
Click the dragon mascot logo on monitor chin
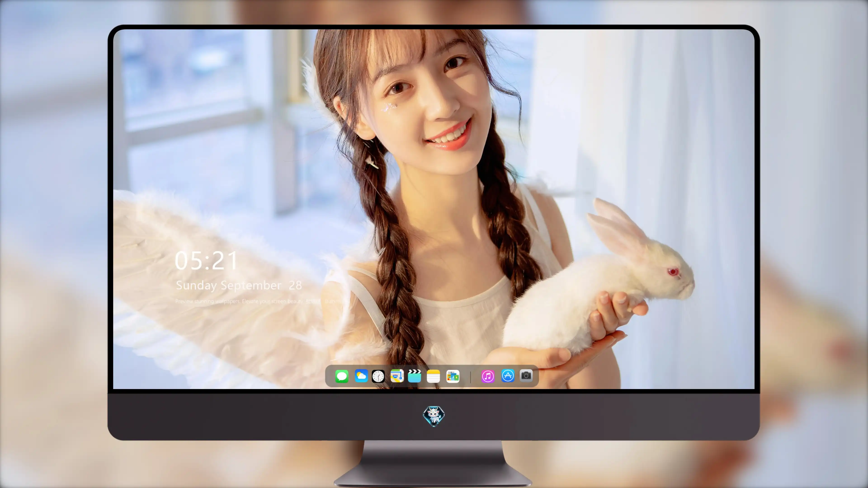pos(434,416)
